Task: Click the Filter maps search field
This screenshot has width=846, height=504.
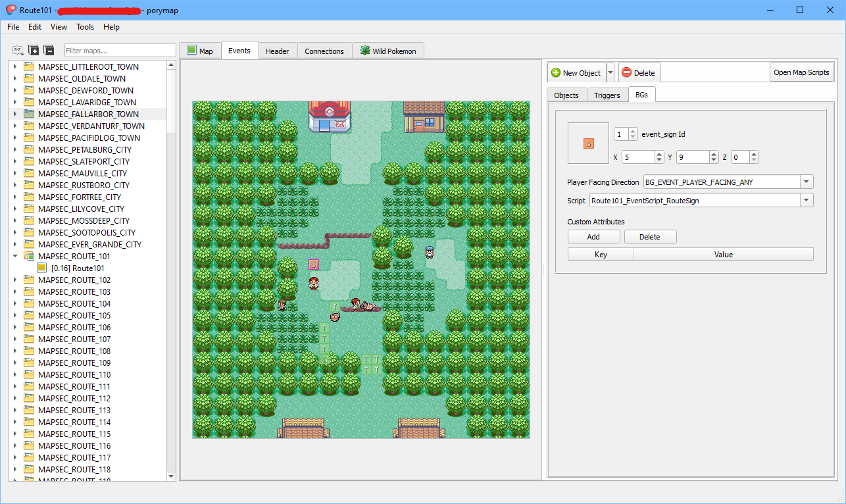Action: pos(120,51)
